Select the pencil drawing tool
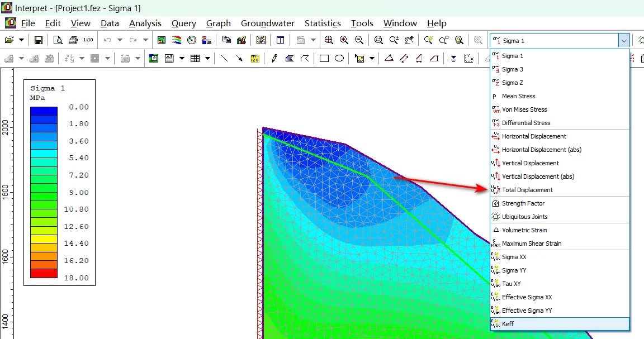This screenshot has height=339, width=644. [x=274, y=59]
